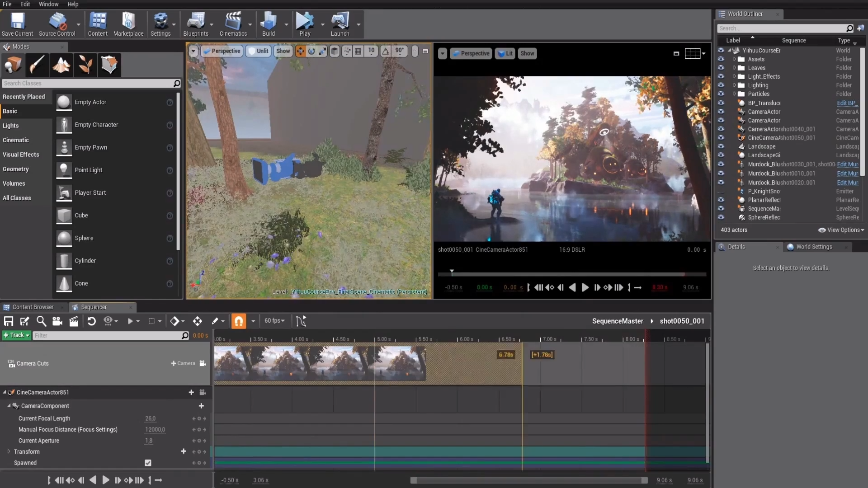868x488 pixels.
Task: Toggle visibility eye for Assets folder
Action: coord(721,59)
